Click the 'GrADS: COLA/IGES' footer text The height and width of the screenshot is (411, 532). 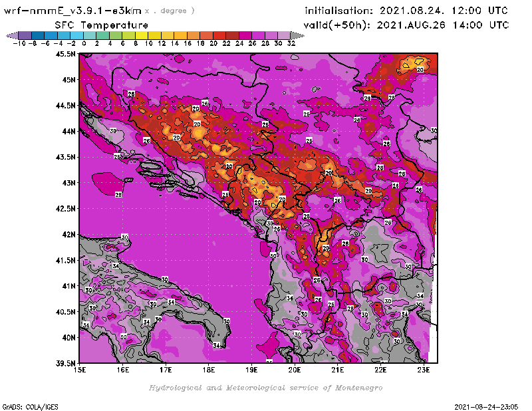point(30,406)
